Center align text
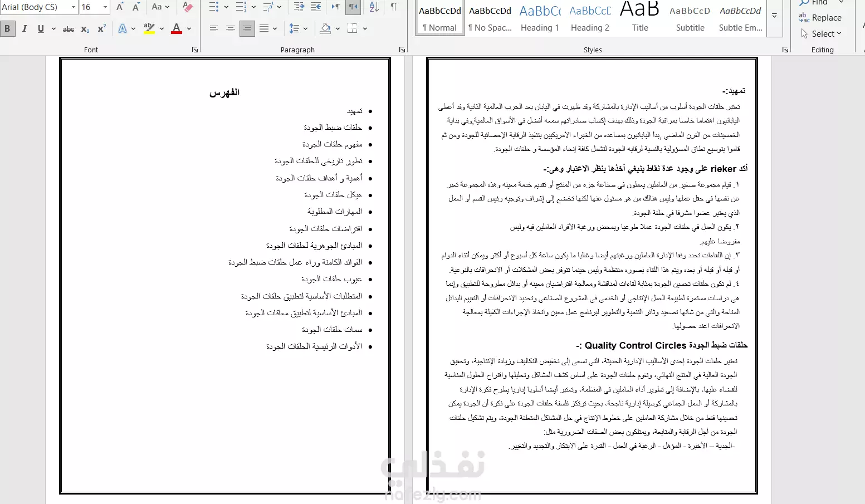Image resolution: width=865 pixels, height=504 pixels. click(x=230, y=28)
